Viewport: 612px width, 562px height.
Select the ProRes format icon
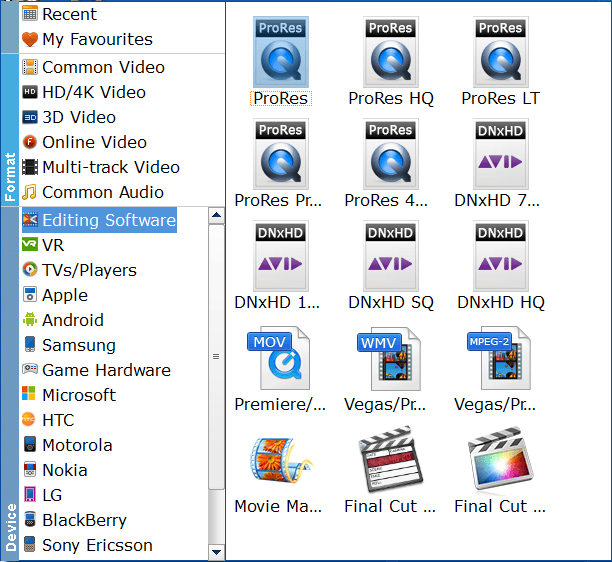point(281,52)
